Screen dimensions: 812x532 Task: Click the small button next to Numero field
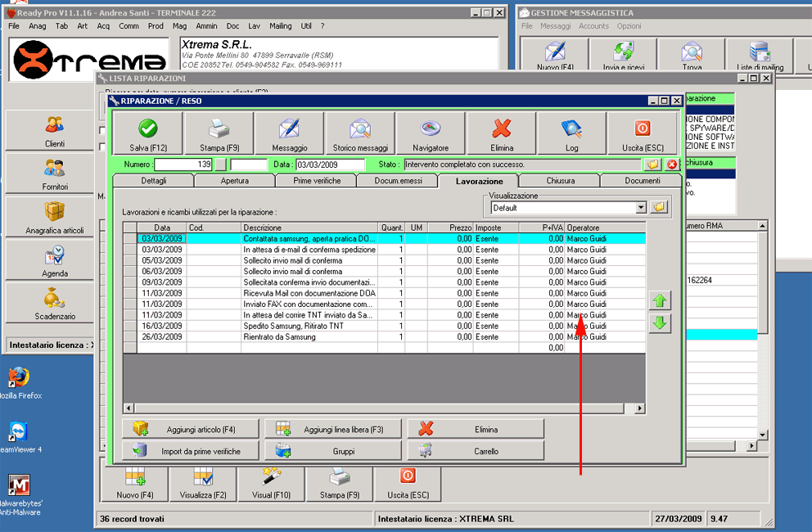click(x=221, y=165)
